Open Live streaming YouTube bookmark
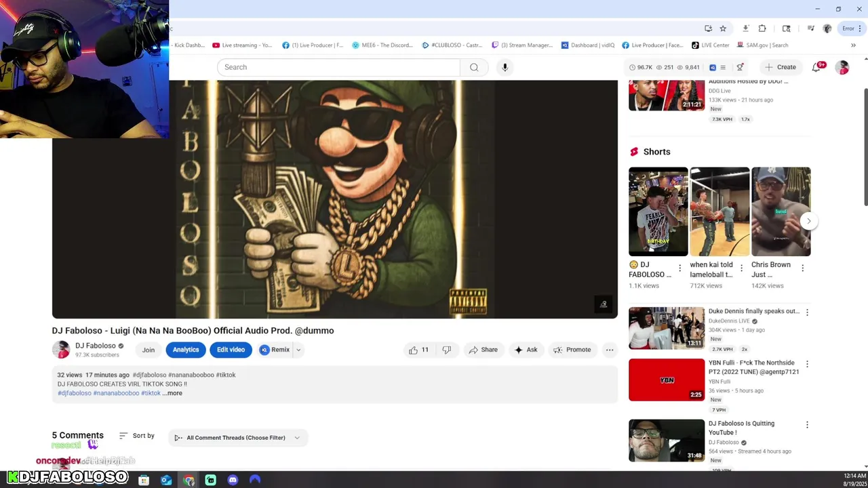Screen dimensions: 868x488 243,45
